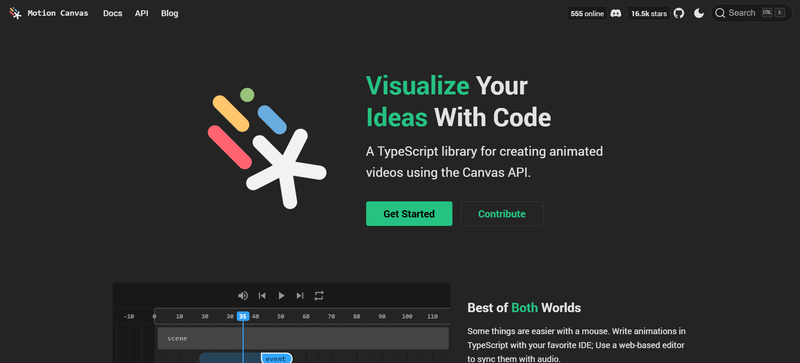Screen dimensions: 800x363
Task: Toggle dark mode with the moon icon
Action: coord(699,13)
